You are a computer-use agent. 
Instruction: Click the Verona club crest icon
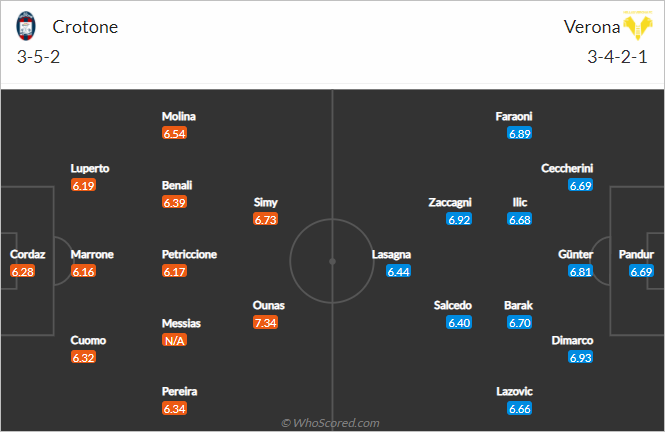(x=637, y=25)
